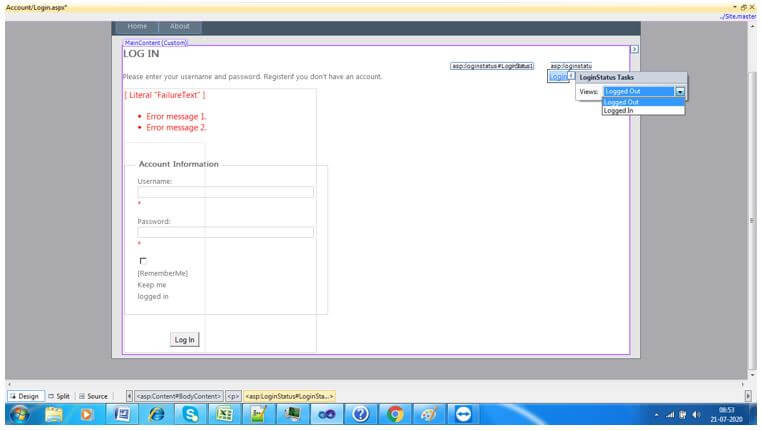762x431 pixels.
Task: Select the 'Keep me' label text
Action: point(152,285)
